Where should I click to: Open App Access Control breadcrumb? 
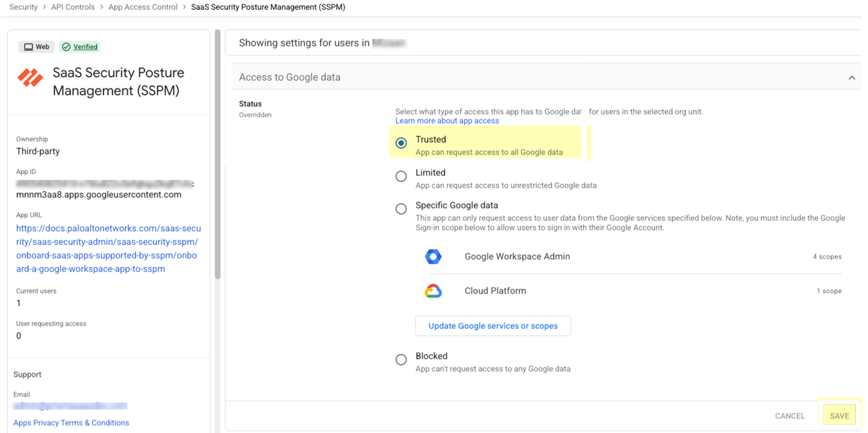coord(143,8)
